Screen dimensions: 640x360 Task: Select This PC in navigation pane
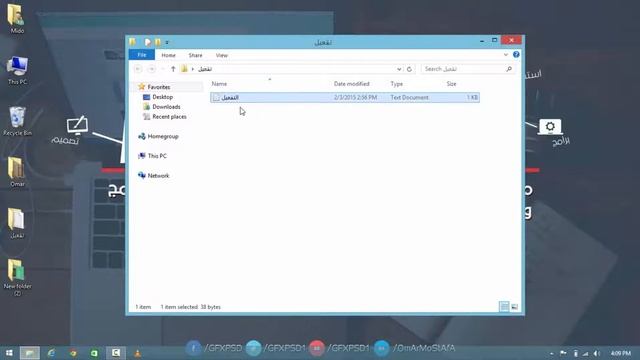coord(157,156)
